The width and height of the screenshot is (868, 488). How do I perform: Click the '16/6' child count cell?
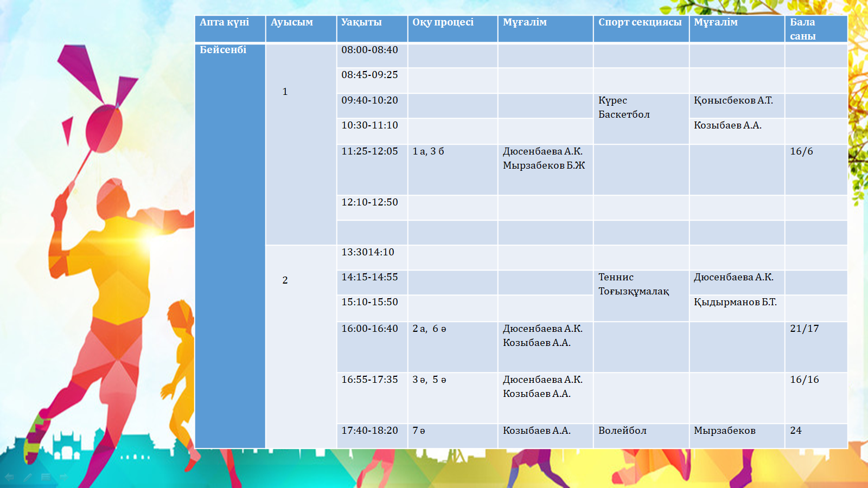[816, 170]
